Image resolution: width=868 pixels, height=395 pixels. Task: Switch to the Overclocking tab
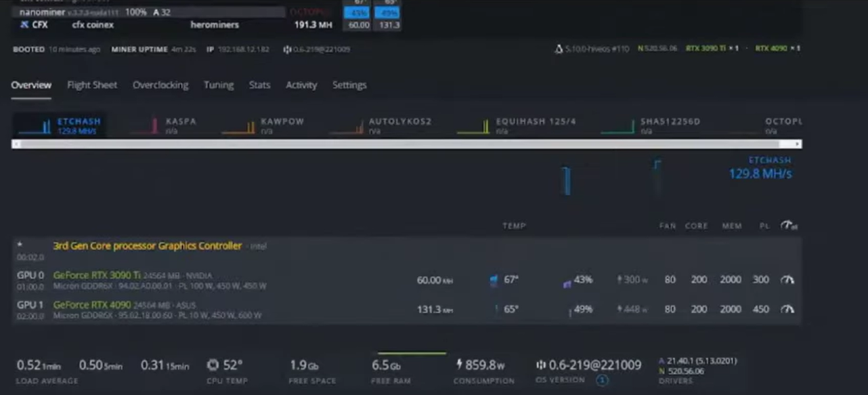160,85
